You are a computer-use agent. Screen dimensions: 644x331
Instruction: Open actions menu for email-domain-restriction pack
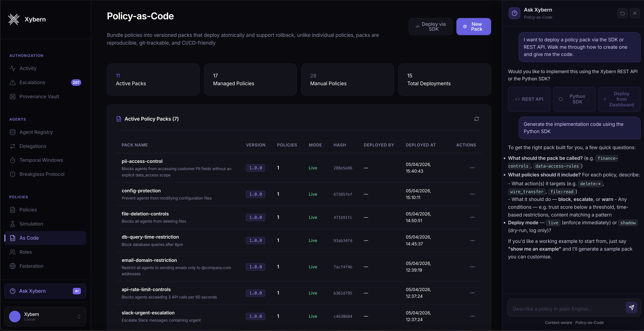point(472,267)
